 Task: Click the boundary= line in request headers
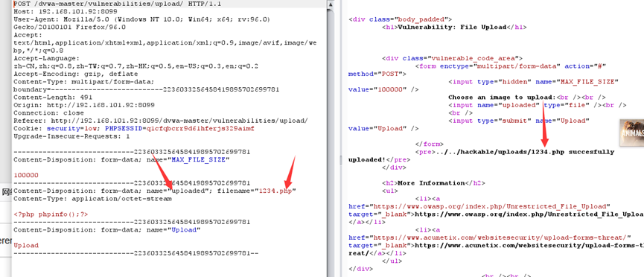pos(147,89)
